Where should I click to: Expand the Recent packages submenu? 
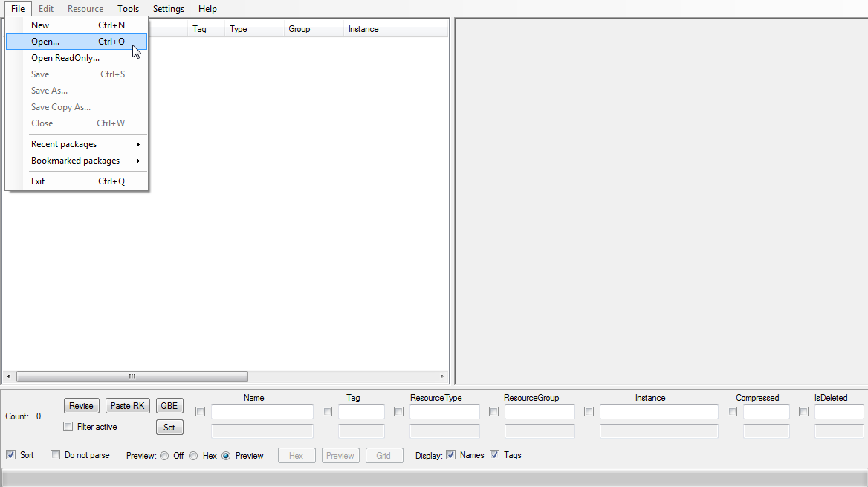(x=77, y=144)
